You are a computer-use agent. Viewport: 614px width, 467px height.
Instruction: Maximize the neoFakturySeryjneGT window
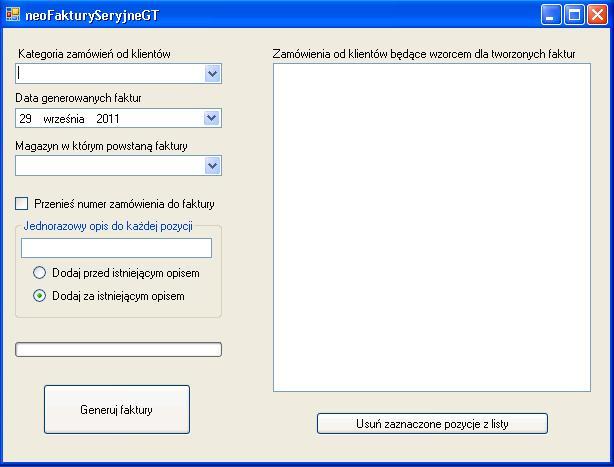[574, 15]
